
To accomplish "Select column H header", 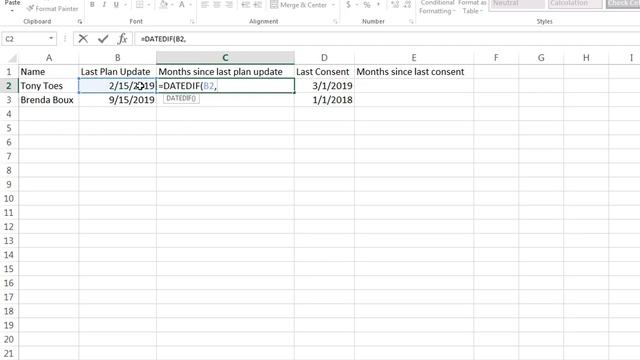I will coord(586,58).
